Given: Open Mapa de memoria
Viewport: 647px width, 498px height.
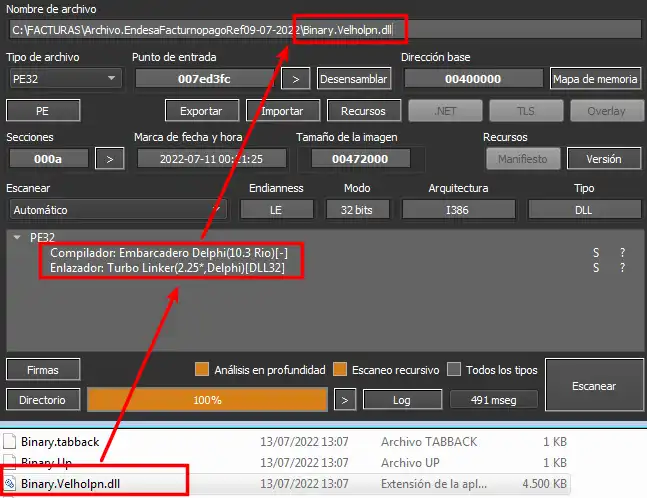Looking at the screenshot, I should [x=595, y=79].
